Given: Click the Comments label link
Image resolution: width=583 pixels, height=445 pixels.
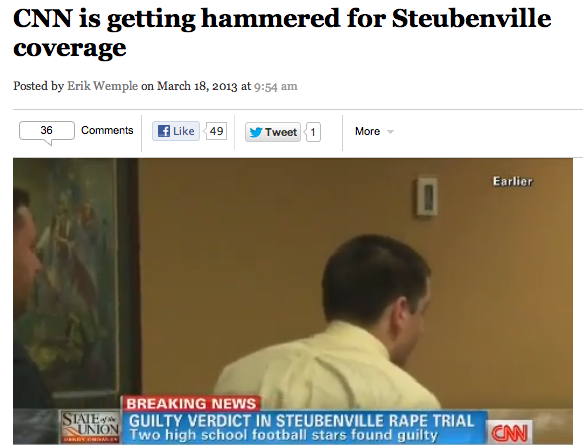Looking at the screenshot, I should click(107, 130).
